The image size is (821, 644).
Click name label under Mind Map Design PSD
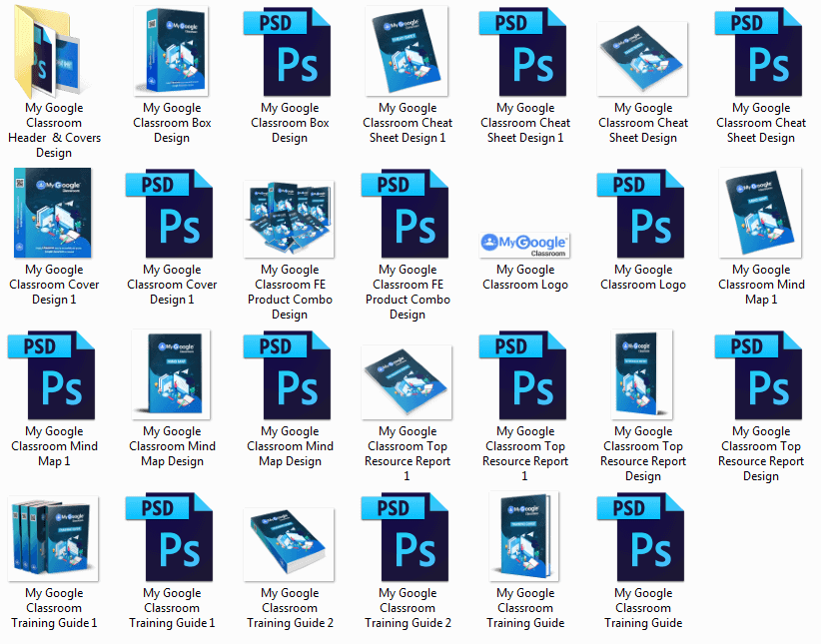coord(290,446)
